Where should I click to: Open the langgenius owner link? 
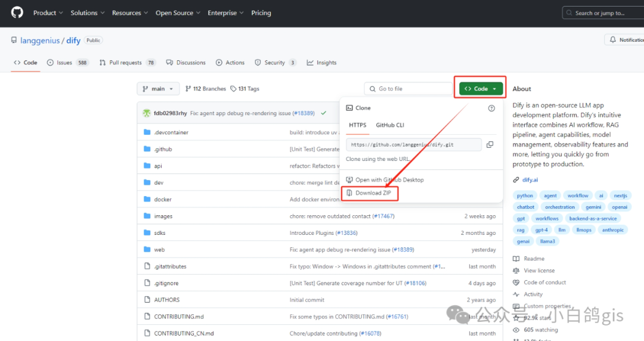40,41
